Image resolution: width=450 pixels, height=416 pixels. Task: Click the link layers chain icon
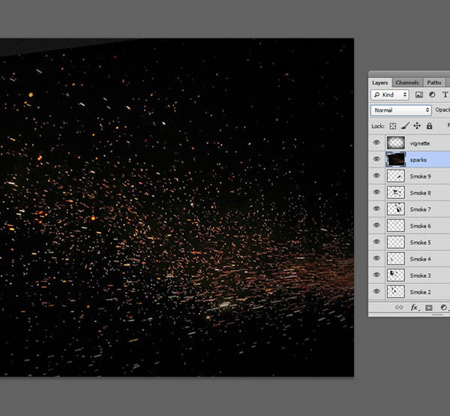point(399,307)
